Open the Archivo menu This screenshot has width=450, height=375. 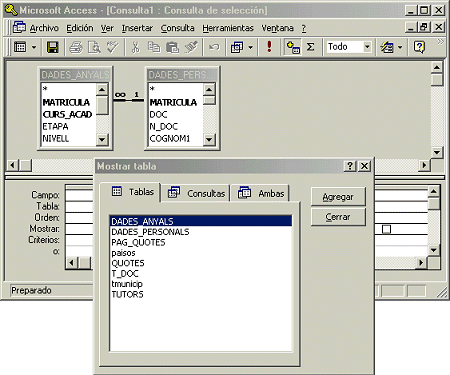click(44, 28)
